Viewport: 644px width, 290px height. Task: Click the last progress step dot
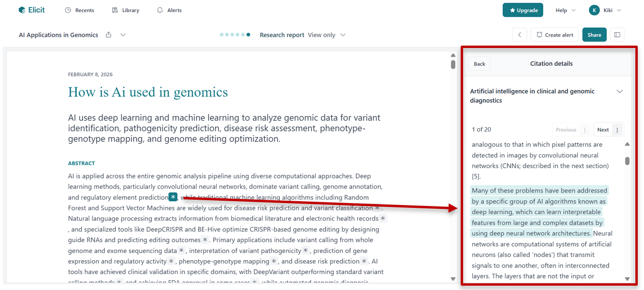pyautogui.click(x=248, y=35)
